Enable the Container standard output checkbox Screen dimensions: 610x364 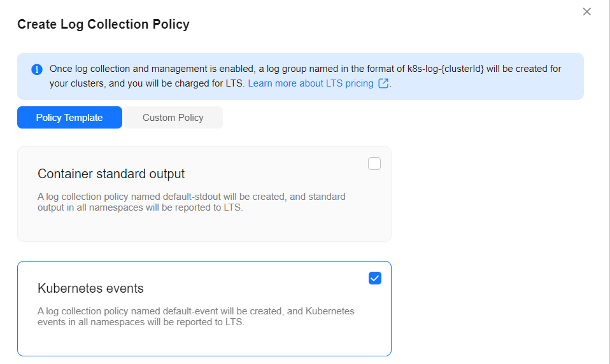374,164
